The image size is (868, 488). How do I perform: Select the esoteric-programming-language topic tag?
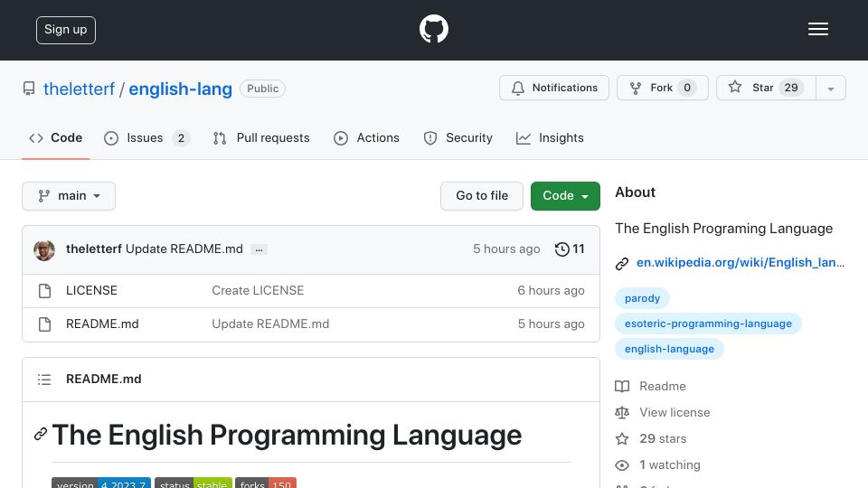(x=708, y=324)
